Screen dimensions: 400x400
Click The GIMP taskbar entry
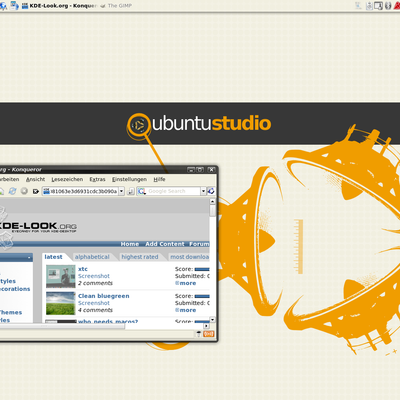tap(116, 6)
